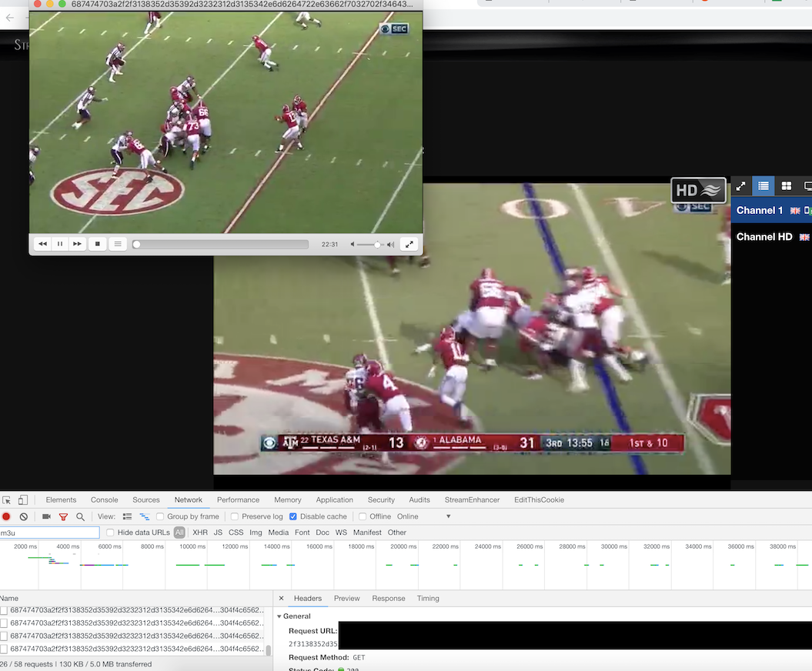This screenshot has width=812, height=671.
Task: Filter requests by Other
Action: [396, 532]
